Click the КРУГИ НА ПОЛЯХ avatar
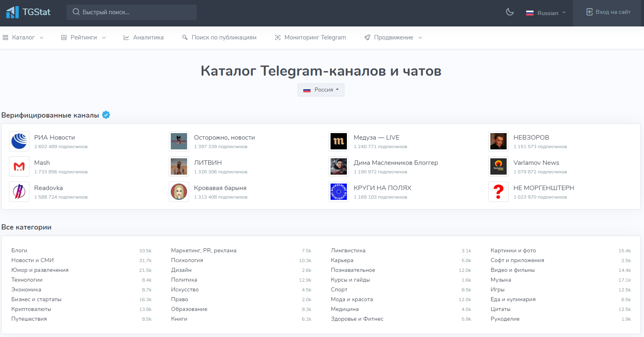Image resolution: width=644 pixels, height=337 pixels. pos(339,192)
